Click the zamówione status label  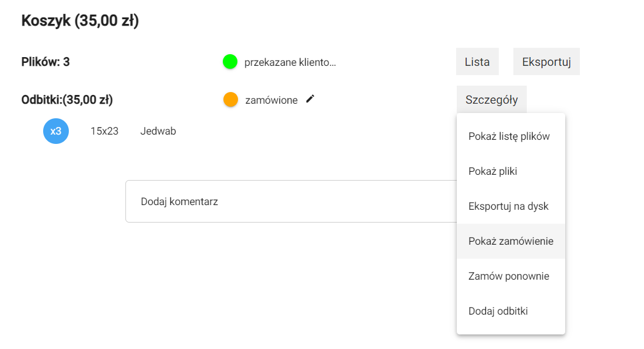pos(271,100)
